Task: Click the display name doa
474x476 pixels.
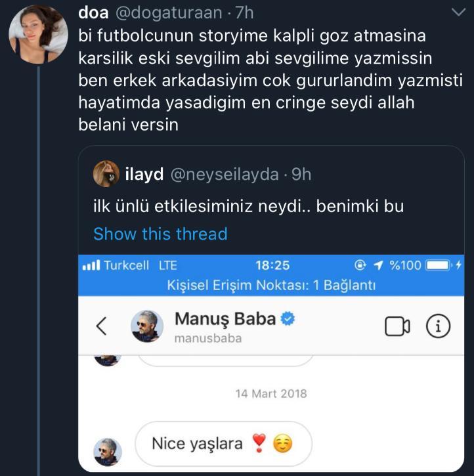Action: tap(94, 12)
